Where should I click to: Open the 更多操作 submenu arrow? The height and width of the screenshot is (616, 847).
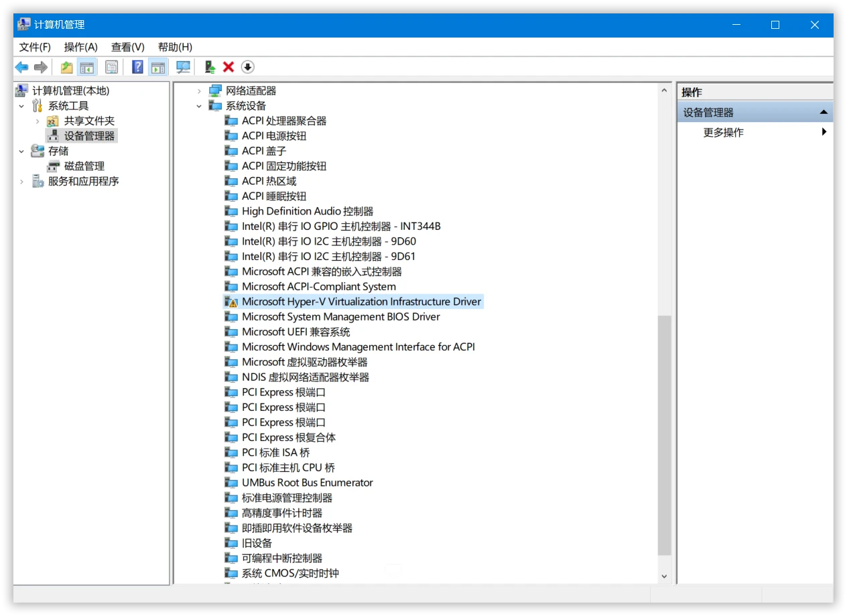[x=824, y=132]
